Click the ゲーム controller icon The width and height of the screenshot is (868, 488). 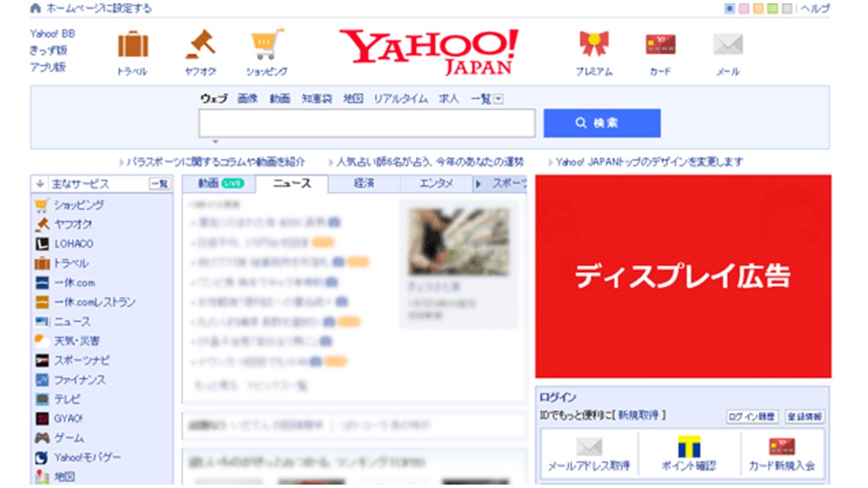pyautogui.click(x=42, y=439)
